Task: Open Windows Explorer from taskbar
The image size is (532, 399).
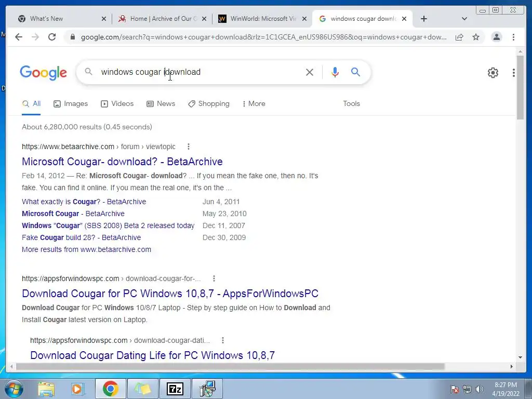Action: point(46,389)
